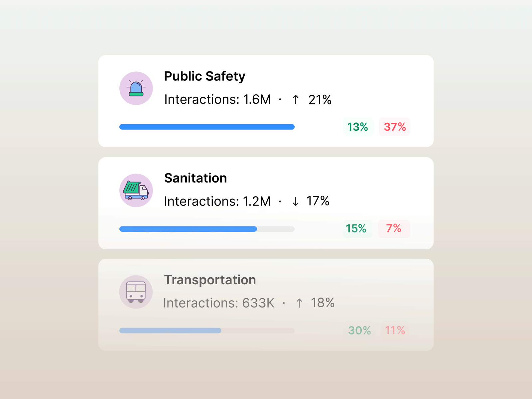Viewport: 532px width, 399px height.
Task: Select the Public Safety title
Action: click(x=205, y=76)
